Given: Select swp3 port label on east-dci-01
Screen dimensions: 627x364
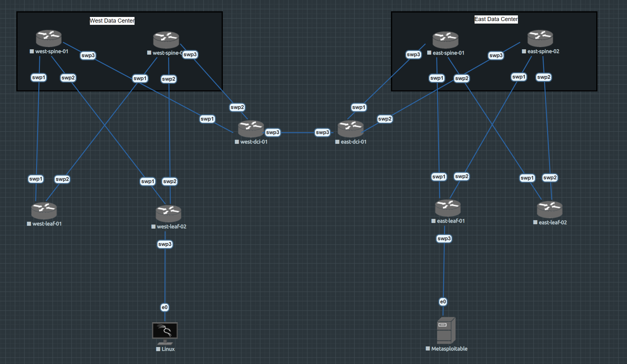Looking at the screenshot, I should click(x=322, y=132).
